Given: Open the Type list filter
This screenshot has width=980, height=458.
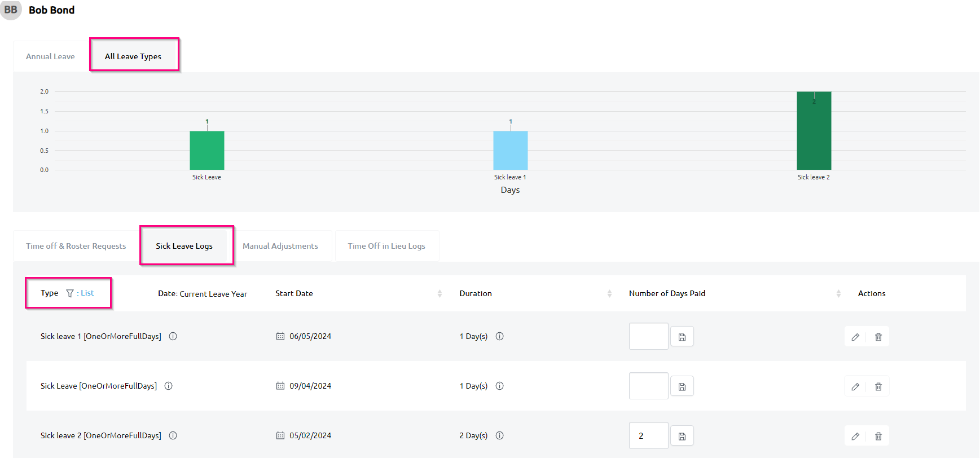Looking at the screenshot, I should coord(81,293).
